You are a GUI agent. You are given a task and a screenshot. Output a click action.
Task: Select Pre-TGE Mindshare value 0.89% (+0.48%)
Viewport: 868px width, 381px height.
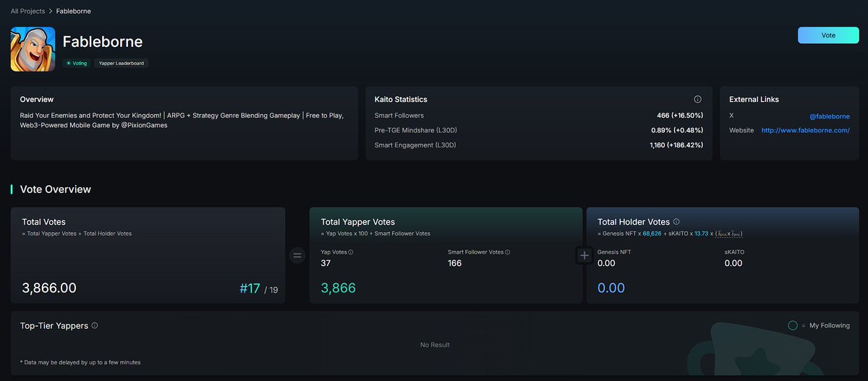[677, 130]
